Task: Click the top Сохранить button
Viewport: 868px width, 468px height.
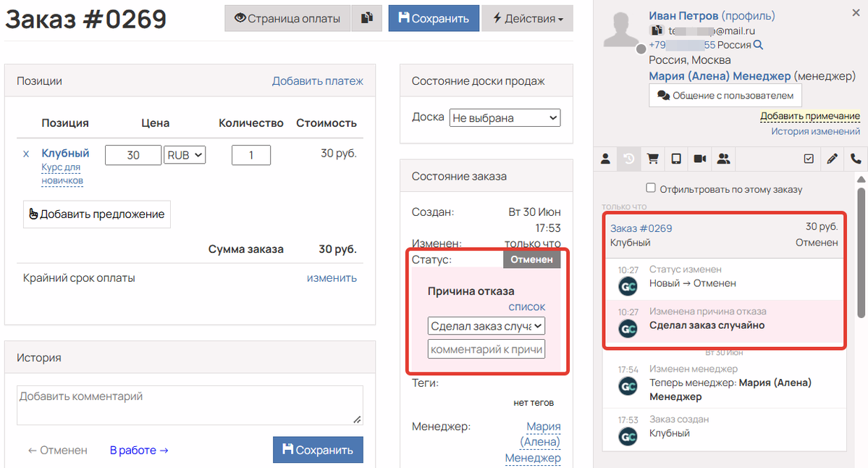Action: pyautogui.click(x=434, y=18)
